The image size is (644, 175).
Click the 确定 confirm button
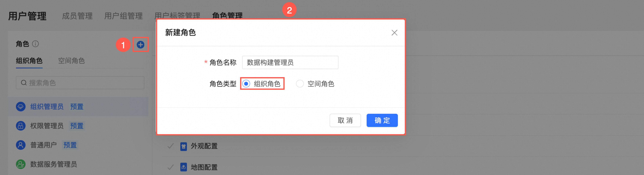pos(382,120)
